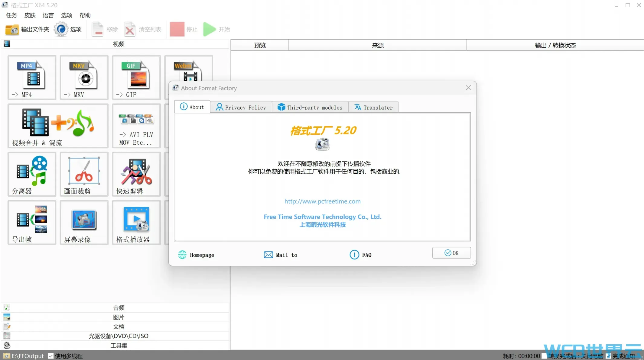Collapse the Video (视频) category panel
The height and width of the screenshot is (360, 644).
(x=115, y=44)
